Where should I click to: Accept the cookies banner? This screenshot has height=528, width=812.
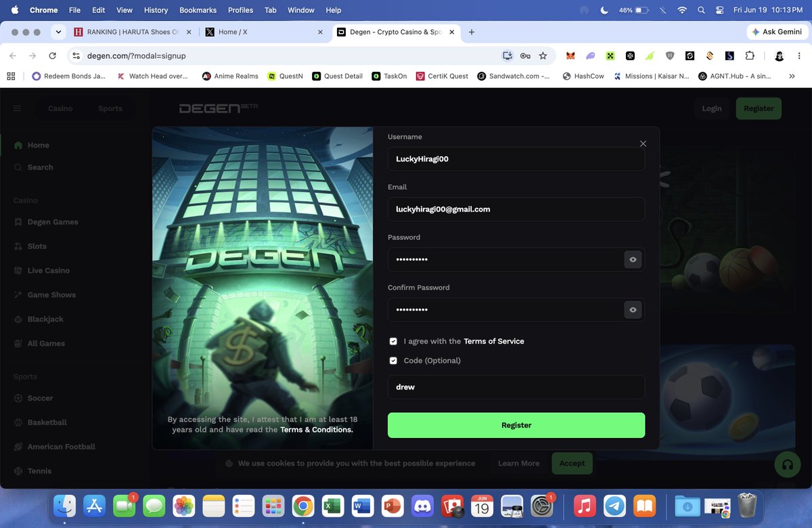pos(572,463)
